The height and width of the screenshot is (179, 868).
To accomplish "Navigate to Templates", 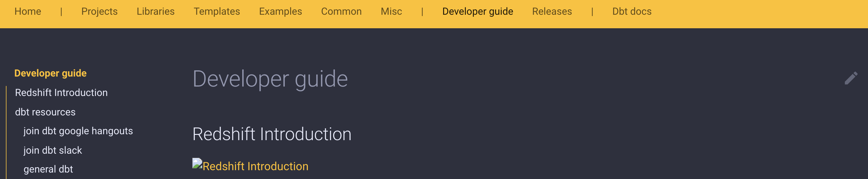I will coord(217,11).
